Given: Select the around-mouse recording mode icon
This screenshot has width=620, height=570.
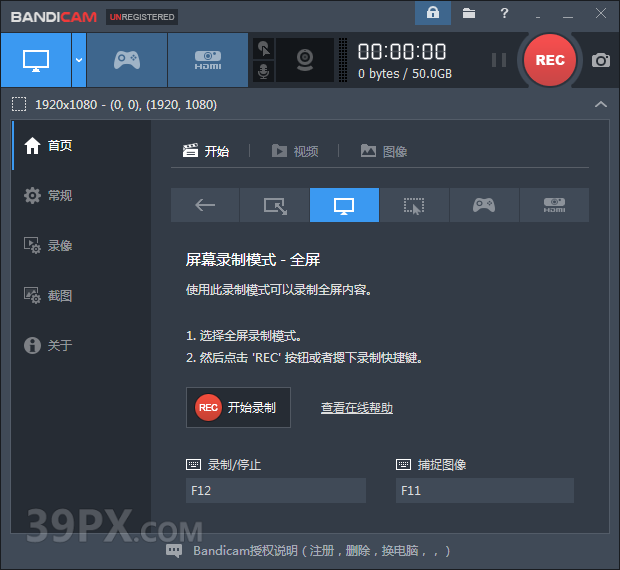Looking at the screenshot, I should click(x=414, y=205).
